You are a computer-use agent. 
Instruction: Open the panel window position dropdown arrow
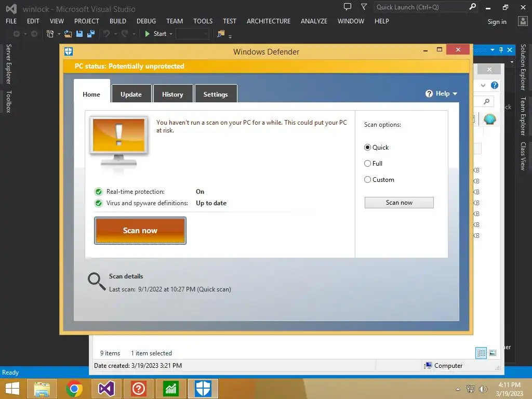click(493, 50)
